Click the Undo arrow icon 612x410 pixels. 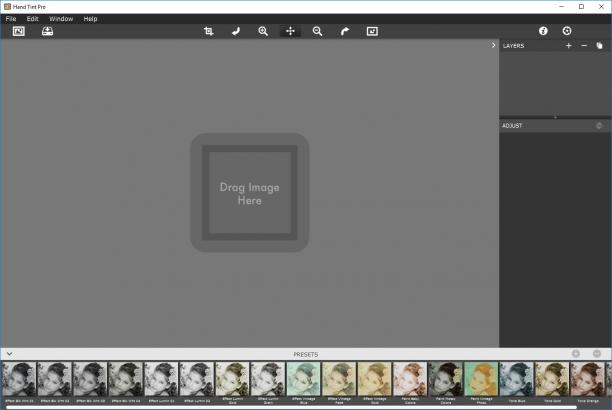coord(236,31)
